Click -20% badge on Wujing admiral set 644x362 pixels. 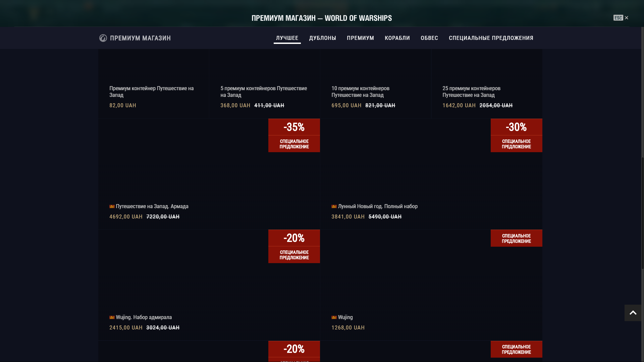coord(294,246)
